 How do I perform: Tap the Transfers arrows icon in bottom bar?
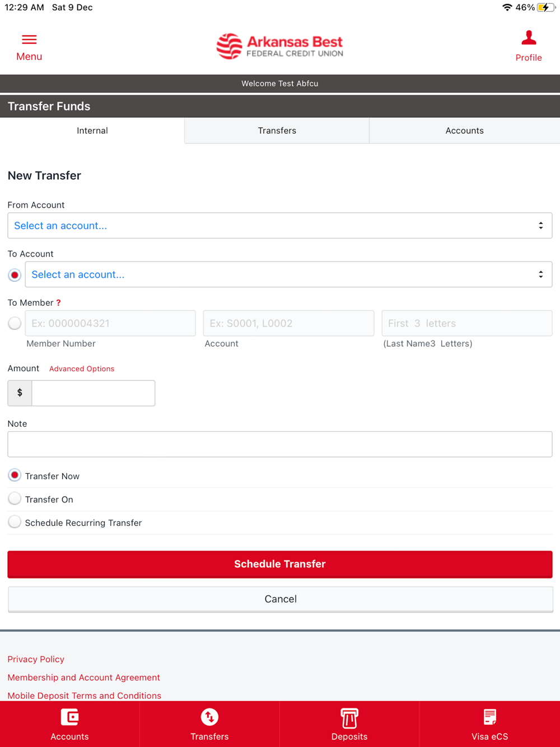(209, 717)
